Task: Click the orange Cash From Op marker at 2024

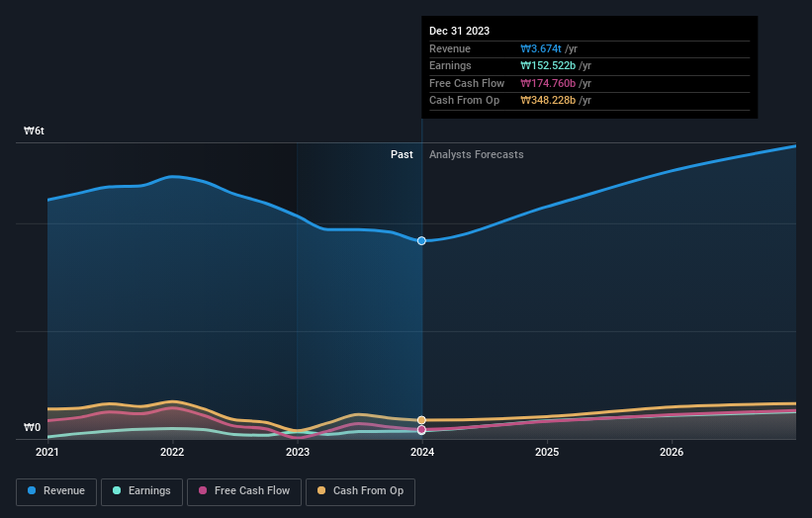Action: tap(421, 420)
